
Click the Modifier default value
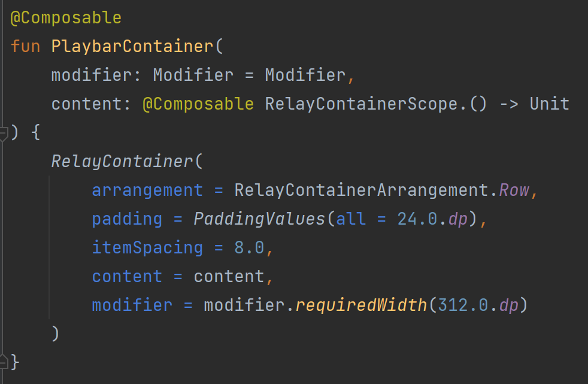point(305,75)
